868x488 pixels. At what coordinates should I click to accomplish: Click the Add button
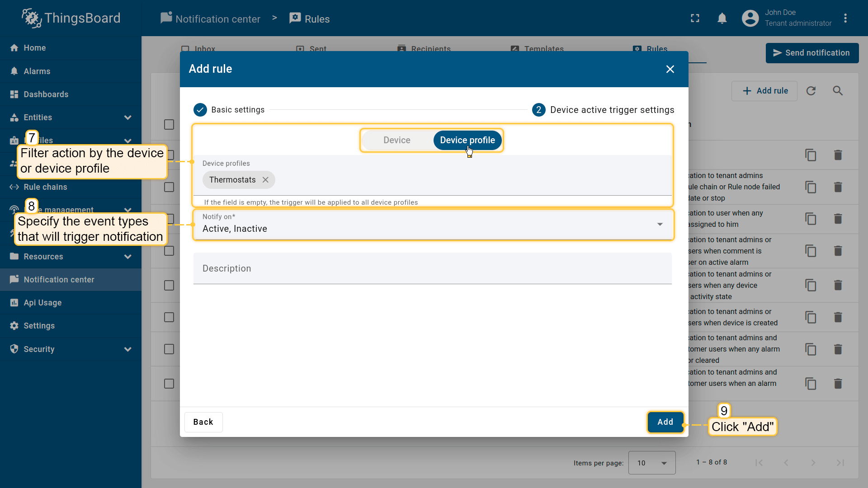pos(665,422)
